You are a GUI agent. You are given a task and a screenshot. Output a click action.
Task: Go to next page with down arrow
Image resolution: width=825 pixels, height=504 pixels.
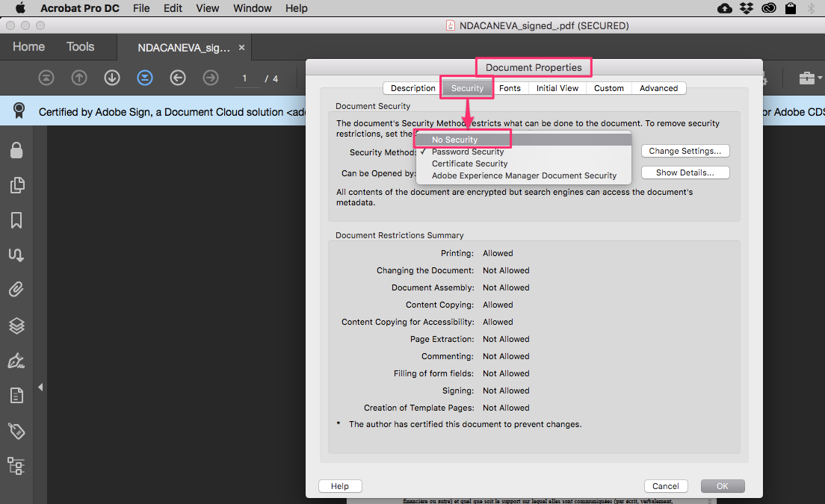(111, 78)
